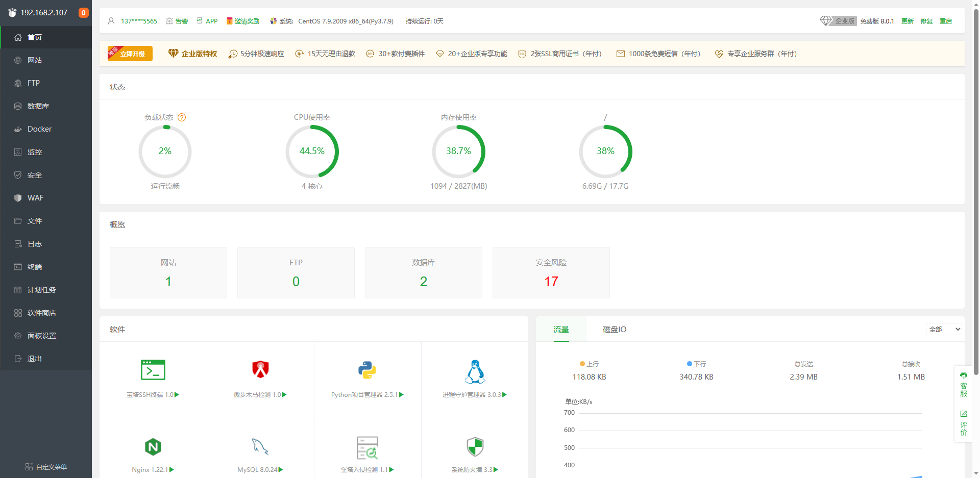Click the 安全 shield icon in sidebar
This screenshot has width=980, height=478.
[18, 175]
